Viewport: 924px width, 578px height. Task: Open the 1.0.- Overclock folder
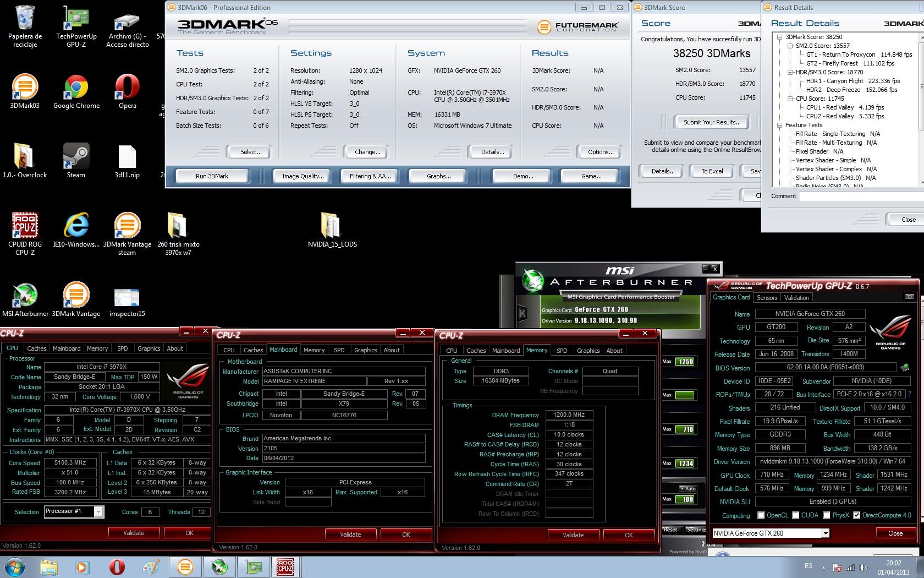click(25, 161)
